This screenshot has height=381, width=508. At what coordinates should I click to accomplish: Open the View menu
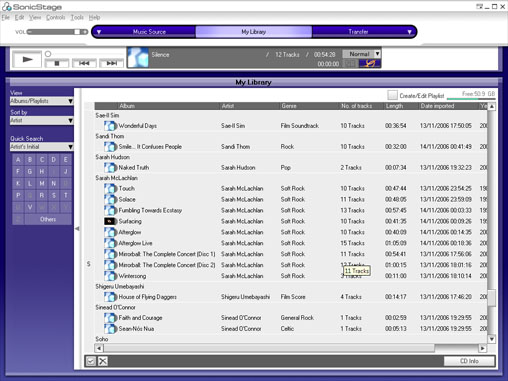tap(35, 17)
